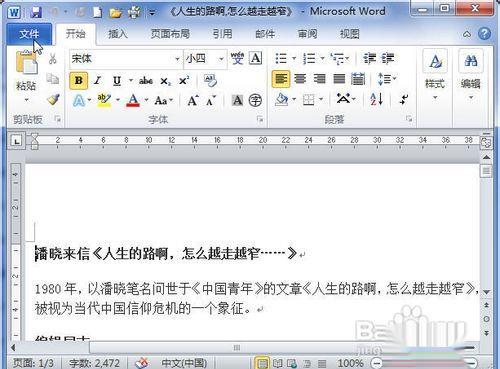Screen dimensions: 500x369
Task: Click the Character Border icon
Action: tap(256, 58)
